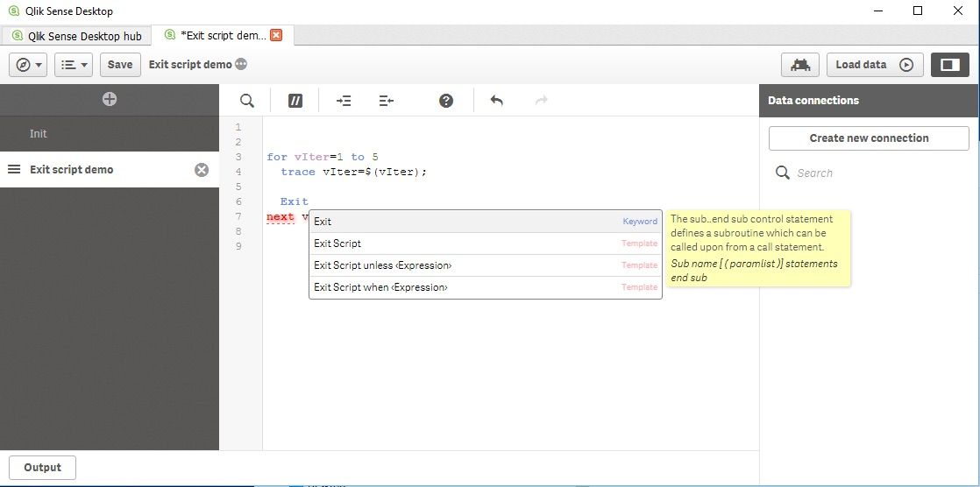Redo the script edit

(x=542, y=101)
